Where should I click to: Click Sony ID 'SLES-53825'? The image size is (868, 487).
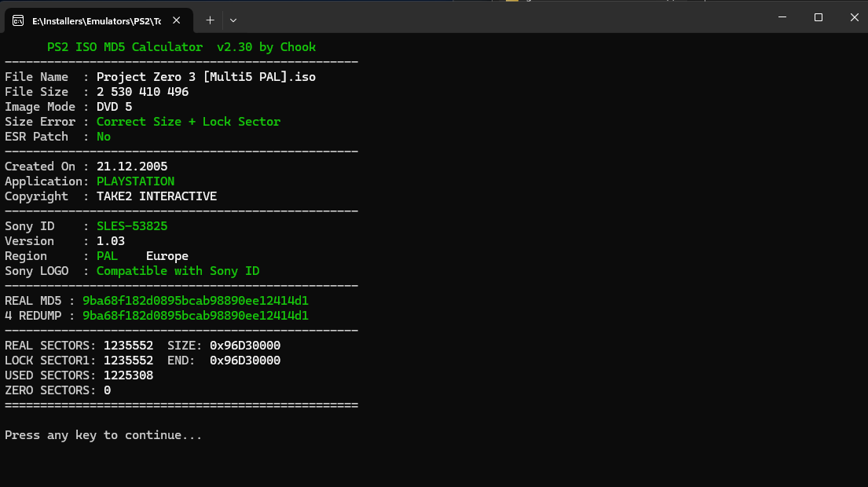(132, 226)
